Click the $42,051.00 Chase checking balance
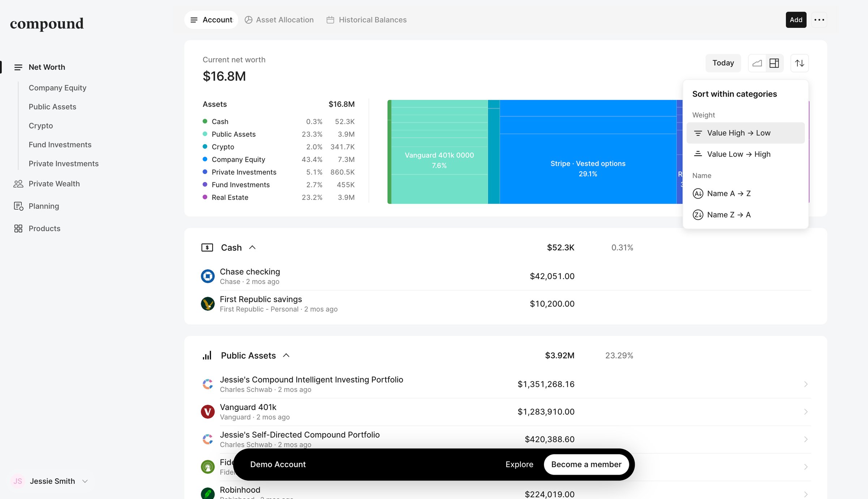 point(552,276)
